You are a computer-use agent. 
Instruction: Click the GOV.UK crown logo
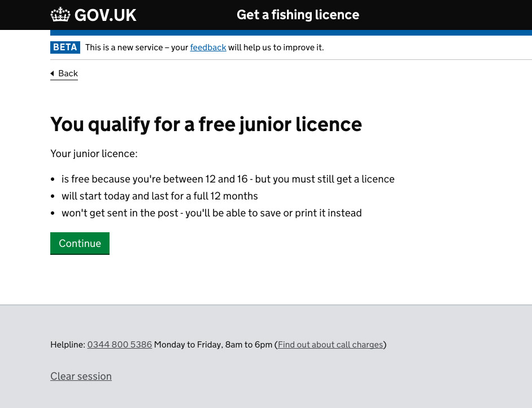[59, 15]
